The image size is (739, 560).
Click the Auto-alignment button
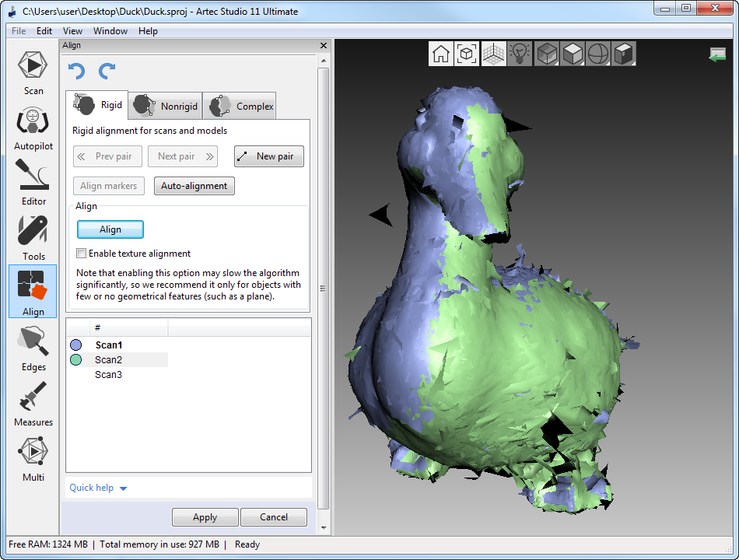194,186
